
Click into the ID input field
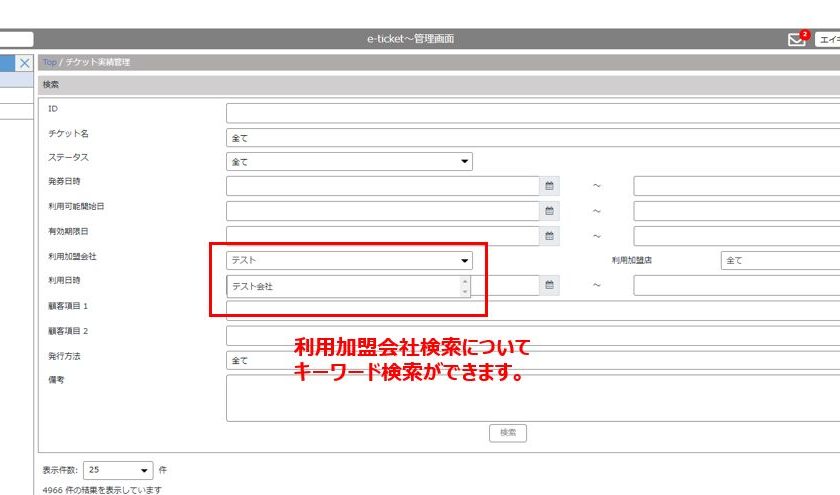pos(532,112)
